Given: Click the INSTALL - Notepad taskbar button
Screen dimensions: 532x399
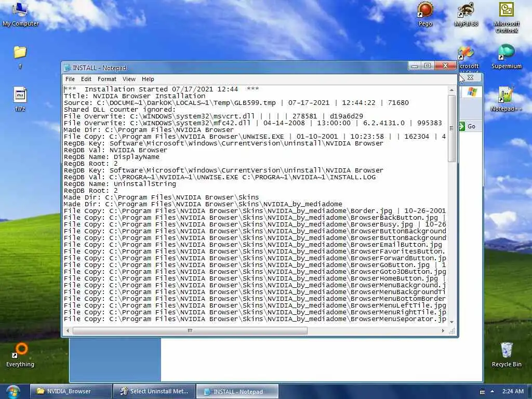Looking at the screenshot, I should [237, 391].
